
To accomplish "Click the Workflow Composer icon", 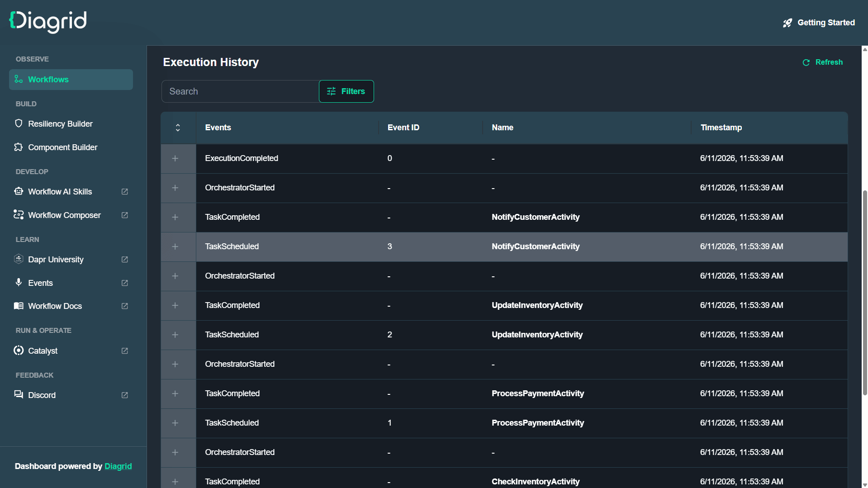I will click(x=19, y=215).
